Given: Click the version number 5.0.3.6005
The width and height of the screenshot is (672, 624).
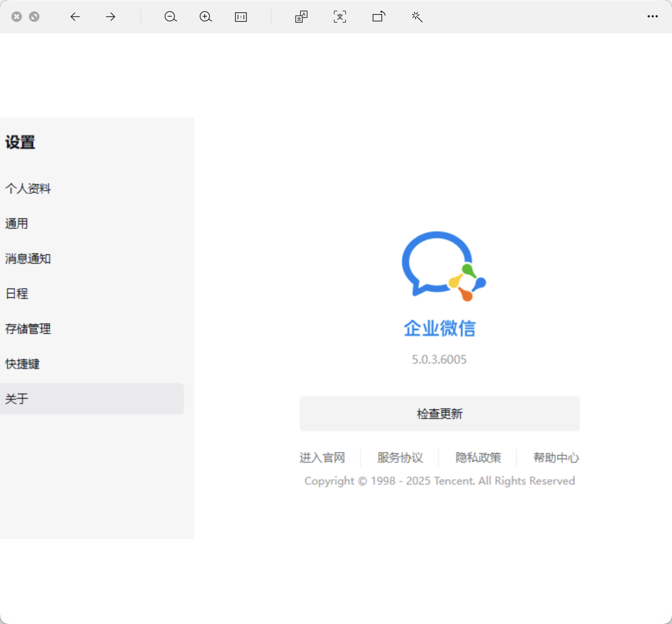Looking at the screenshot, I should pyautogui.click(x=439, y=359).
